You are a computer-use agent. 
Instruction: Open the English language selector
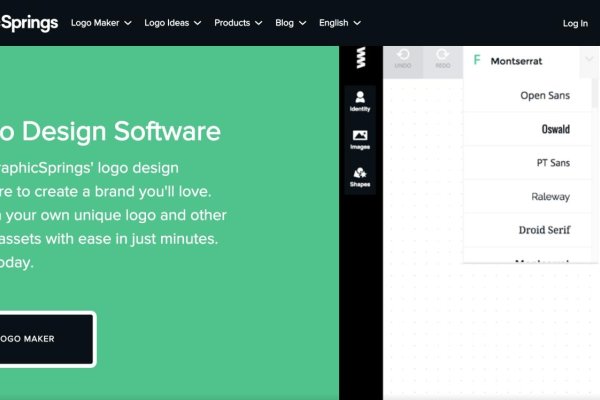pyautogui.click(x=340, y=22)
